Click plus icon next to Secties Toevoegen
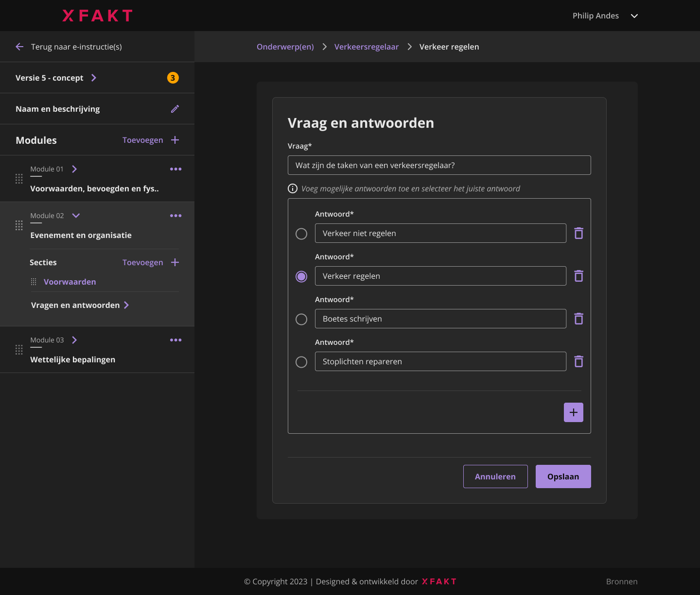 coord(175,262)
